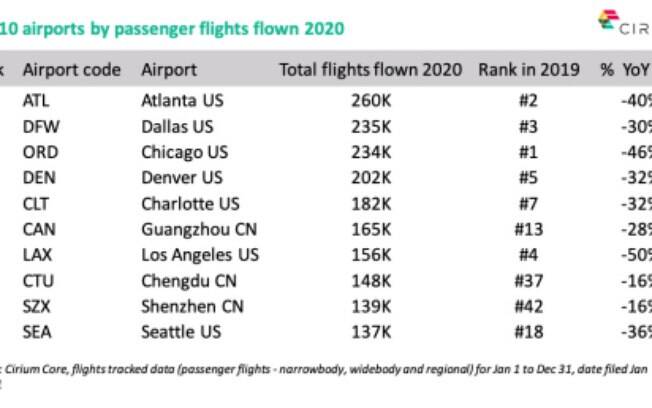The width and height of the screenshot is (652, 408).
Task: Select the SZX airport code cell
Action: [37, 307]
